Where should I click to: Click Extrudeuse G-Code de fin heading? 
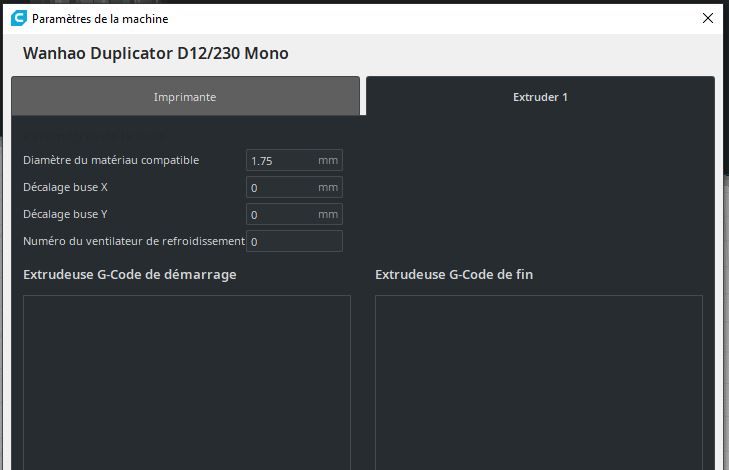pos(454,275)
